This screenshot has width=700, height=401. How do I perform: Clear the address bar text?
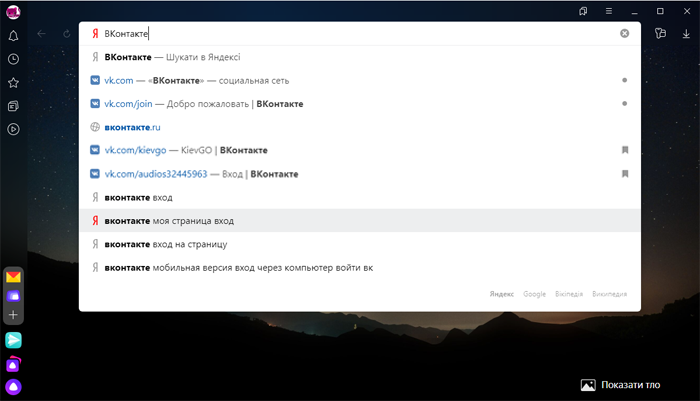625,33
